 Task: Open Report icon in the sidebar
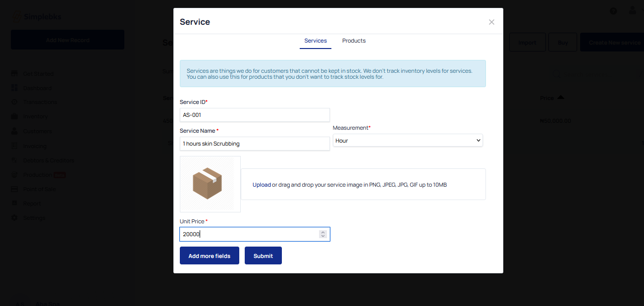click(14, 204)
